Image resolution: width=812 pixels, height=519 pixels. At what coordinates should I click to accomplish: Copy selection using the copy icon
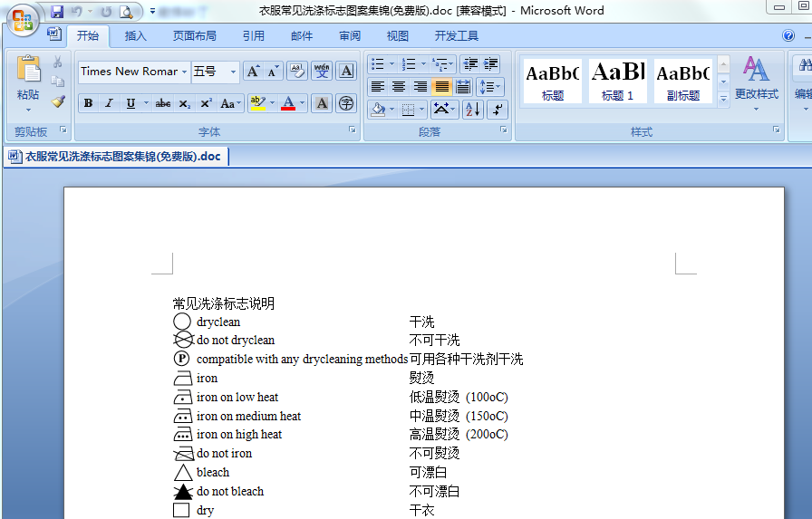click(57, 82)
